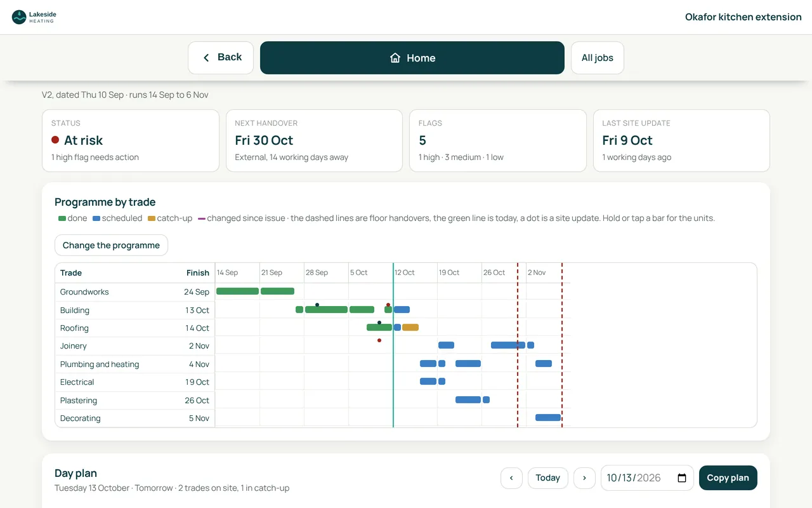The image size is (812, 508).
Task: Select the Building trade row label
Action: pos(75,311)
